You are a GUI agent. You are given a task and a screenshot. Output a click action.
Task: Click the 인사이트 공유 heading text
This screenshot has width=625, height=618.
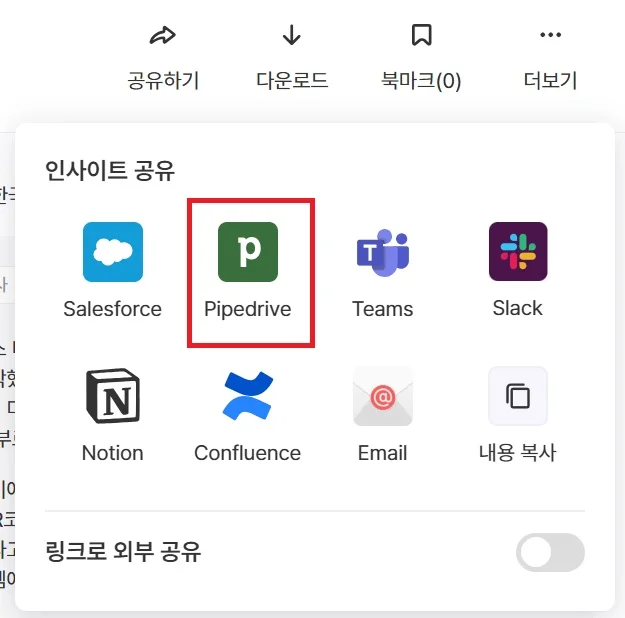point(110,171)
